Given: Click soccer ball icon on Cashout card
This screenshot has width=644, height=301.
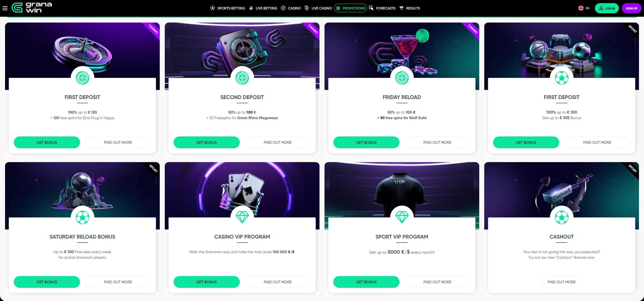Looking at the screenshot, I should click(561, 217).
